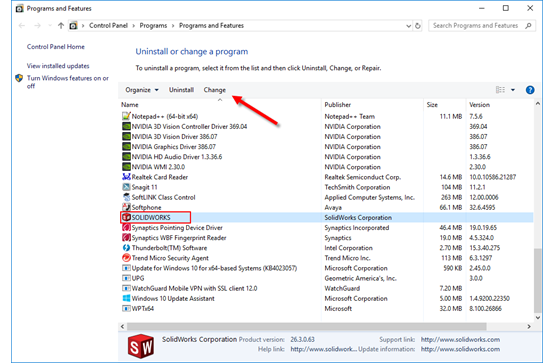The width and height of the screenshot is (555, 363).
Task: Click the Control Panel breadcrumb
Action: click(x=108, y=25)
